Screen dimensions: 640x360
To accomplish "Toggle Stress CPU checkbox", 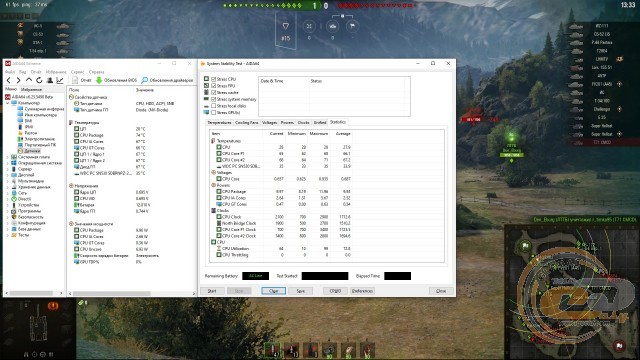I will [213, 79].
